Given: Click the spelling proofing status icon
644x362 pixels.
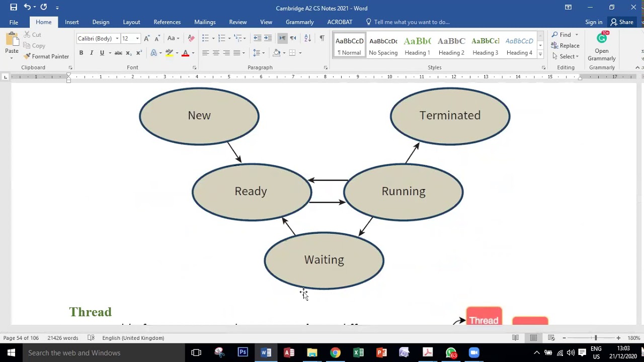Looking at the screenshot, I should pyautogui.click(x=91, y=338).
